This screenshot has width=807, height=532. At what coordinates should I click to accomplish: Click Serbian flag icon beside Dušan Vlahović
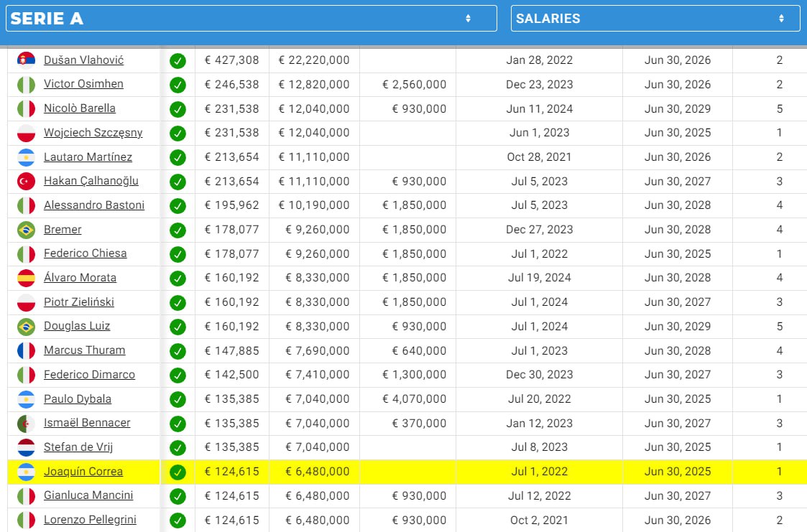tap(26, 60)
